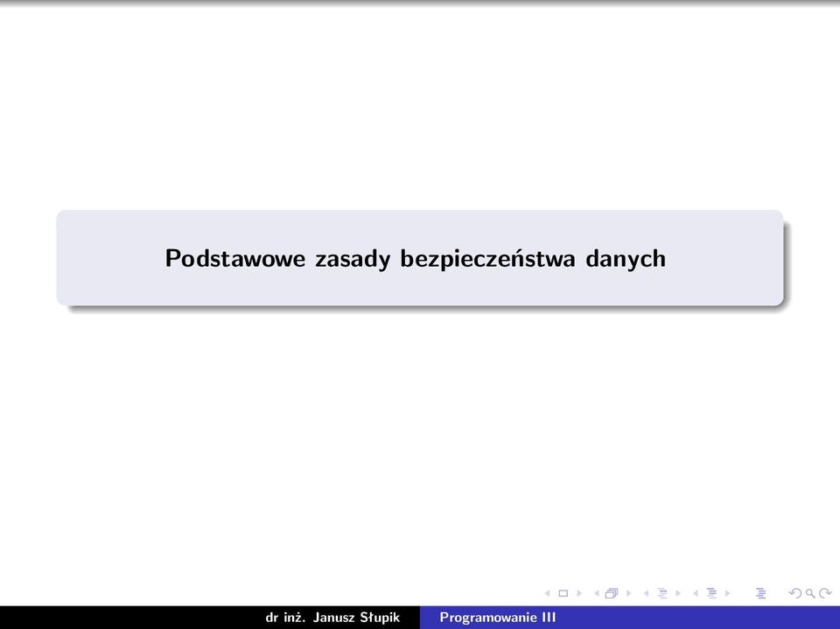Viewport: 840px width, 629px height.
Task: Click author name dr inż. Janusz Słupik
Action: pos(332,618)
